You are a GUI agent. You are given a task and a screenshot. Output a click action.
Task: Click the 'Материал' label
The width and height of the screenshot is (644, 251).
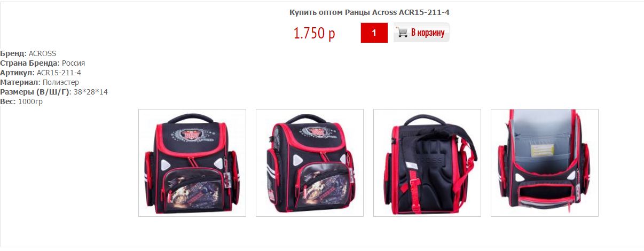20,82
